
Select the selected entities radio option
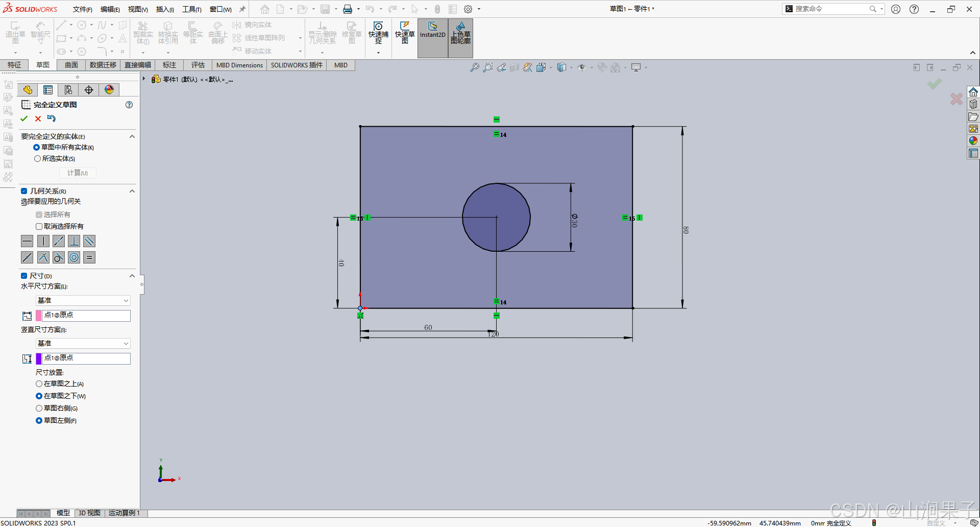coord(37,159)
